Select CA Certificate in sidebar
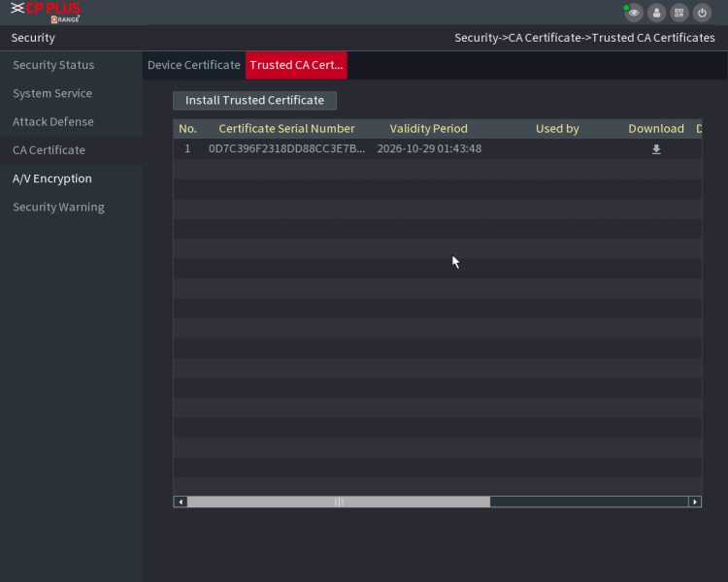 click(49, 150)
